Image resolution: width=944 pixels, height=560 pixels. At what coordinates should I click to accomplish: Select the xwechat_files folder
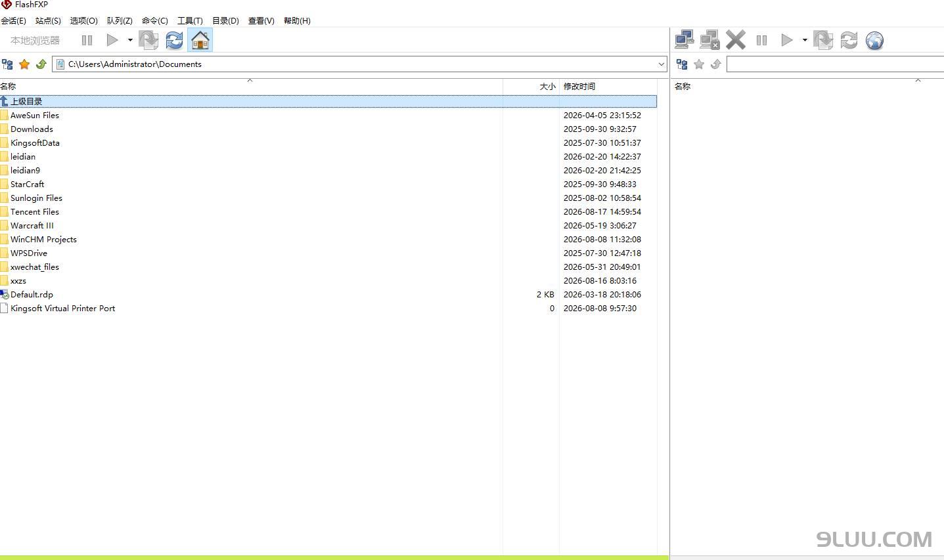pyautogui.click(x=328, y=267)
